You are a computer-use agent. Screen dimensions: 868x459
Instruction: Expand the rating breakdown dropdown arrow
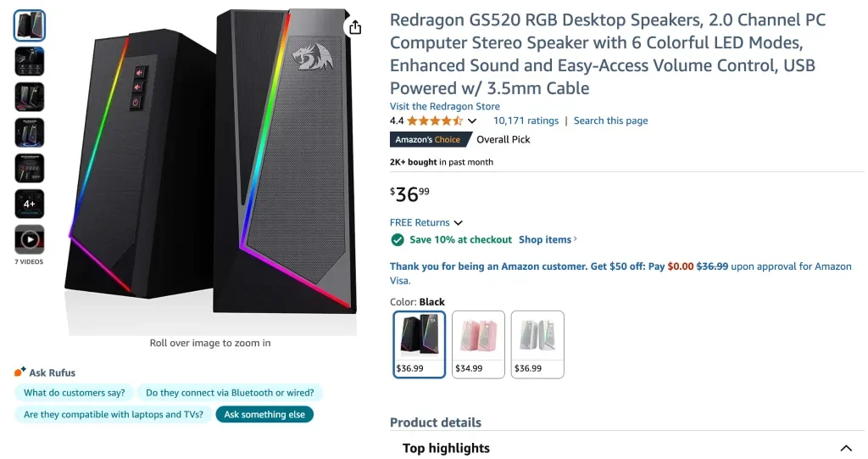click(x=472, y=121)
